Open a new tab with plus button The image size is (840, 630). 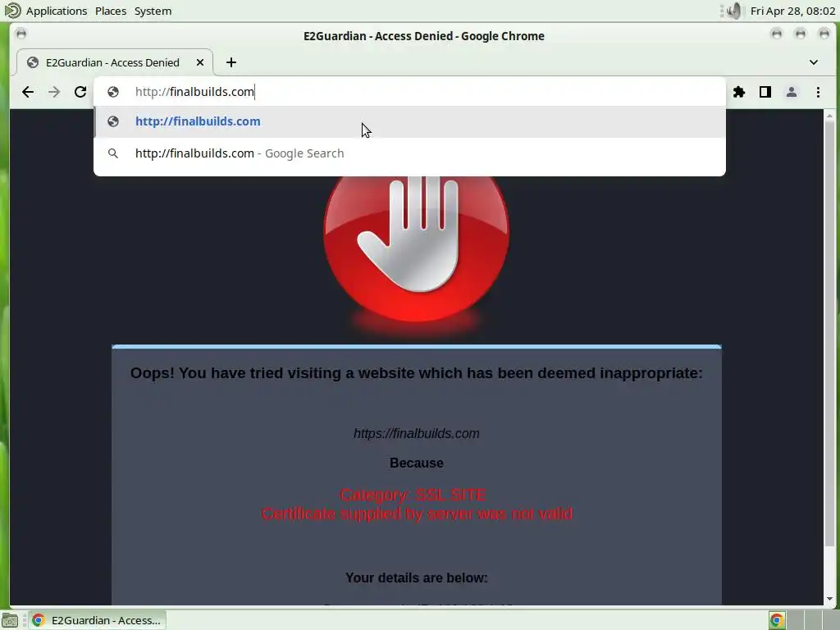tap(231, 62)
